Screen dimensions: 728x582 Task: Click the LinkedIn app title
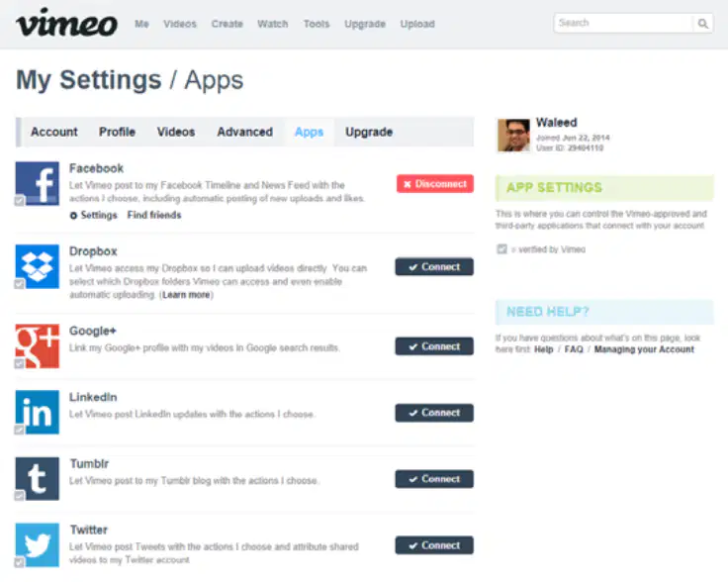93,397
